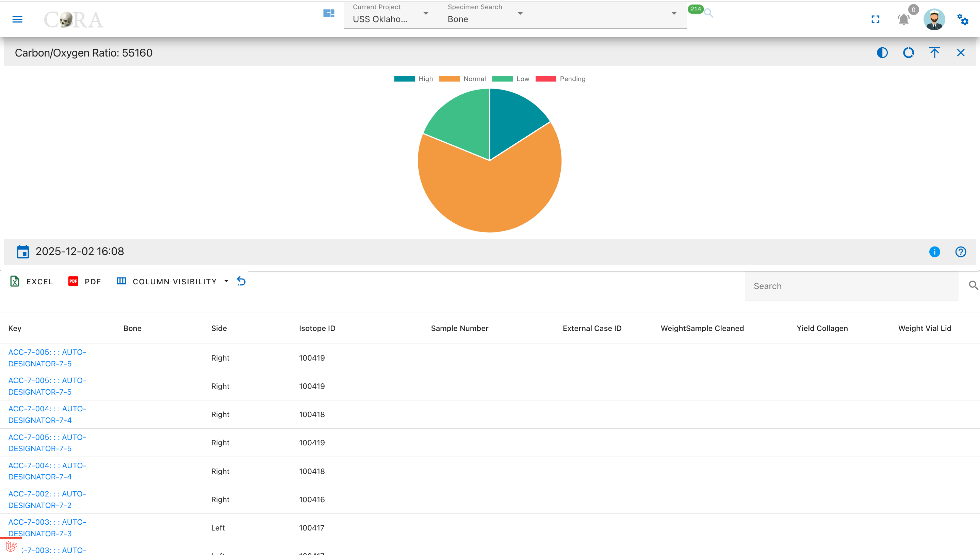The image size is (980, 555).
Task: Toggle the High legend series
Action: tap(414, 79)
